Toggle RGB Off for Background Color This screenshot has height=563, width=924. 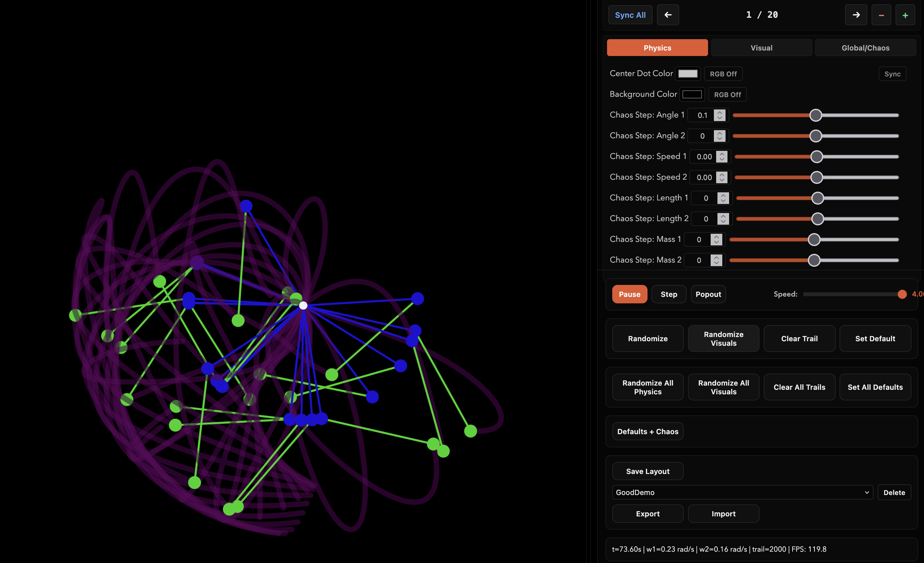pyautogui.click(x=727, y=95)
